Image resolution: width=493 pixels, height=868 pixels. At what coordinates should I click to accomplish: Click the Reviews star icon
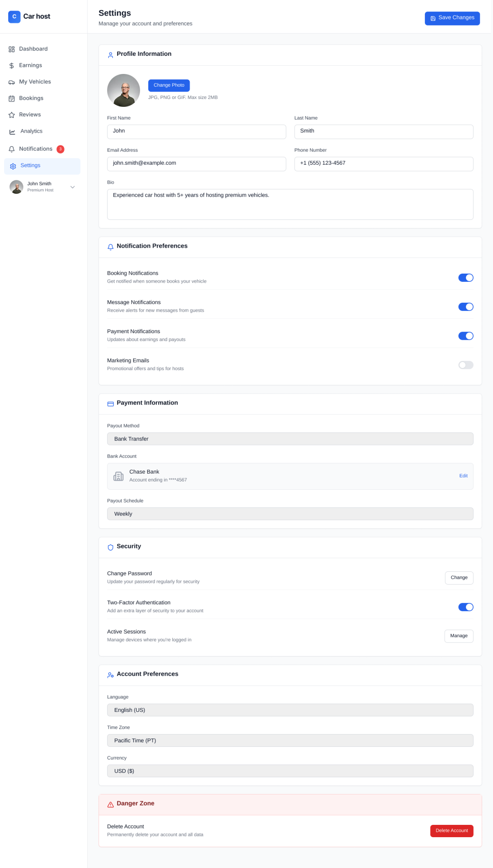pyautogui.click(x=12, y=115)
